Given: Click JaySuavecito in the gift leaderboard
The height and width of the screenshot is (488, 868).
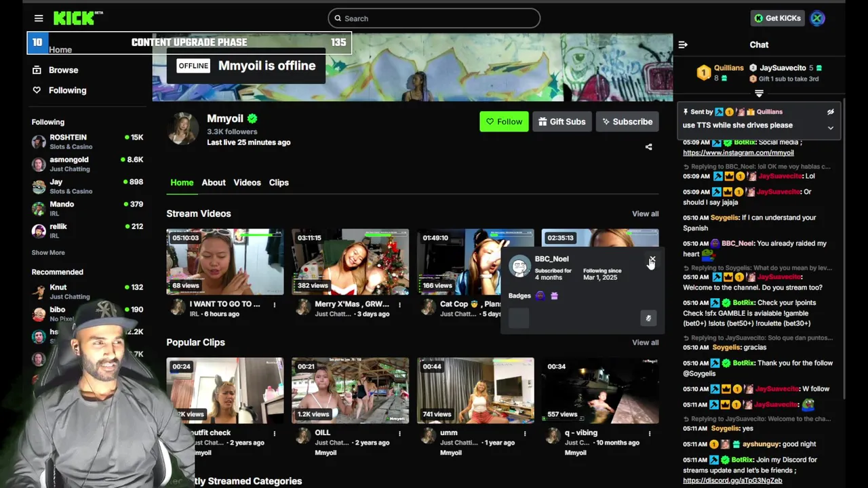Looking at the screenshot, I should point(783,68).
